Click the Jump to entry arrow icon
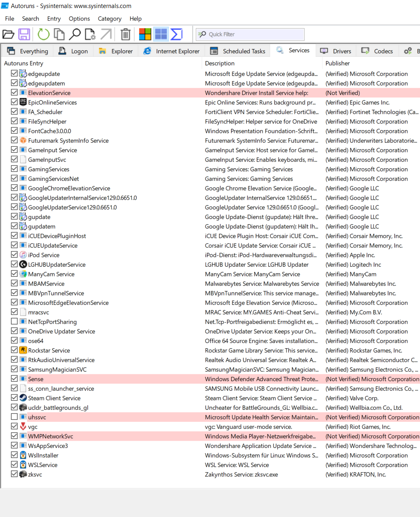 tap(106, 35)
